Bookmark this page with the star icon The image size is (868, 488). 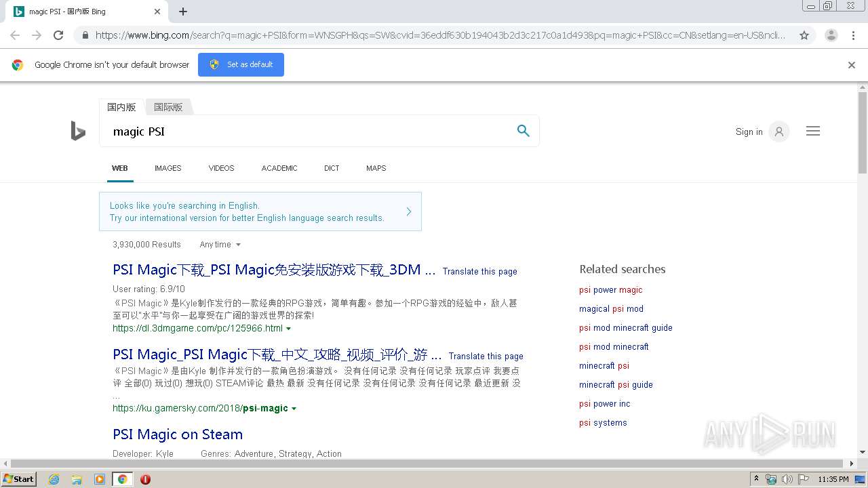pyautogui.click(x=804, y=35)
